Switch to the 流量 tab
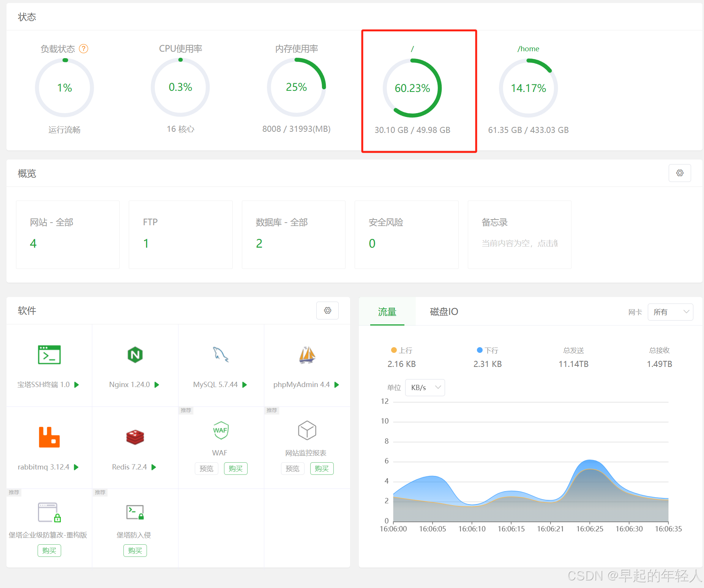This screenshot has width=704, height=588. pyautogui.click(x=387, y=312)
